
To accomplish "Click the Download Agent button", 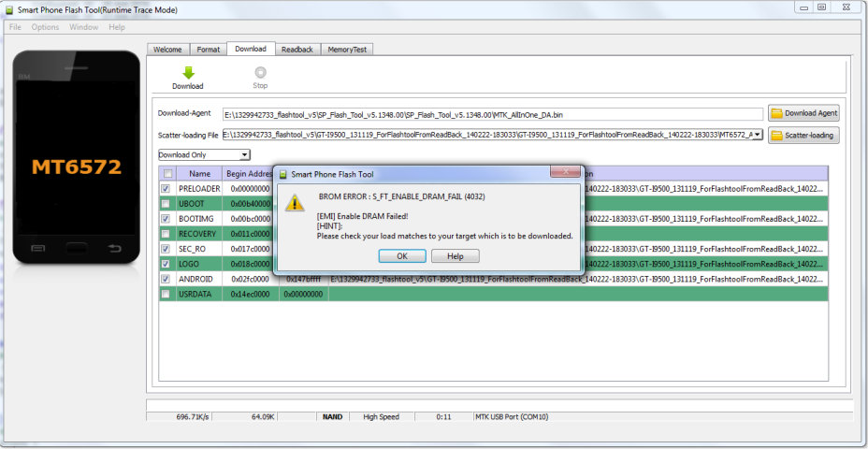I will [x=803, y=113].
